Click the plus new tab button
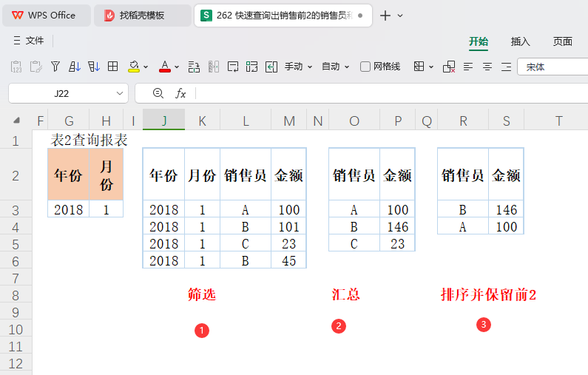588x375 pixels. click(385, 16)
